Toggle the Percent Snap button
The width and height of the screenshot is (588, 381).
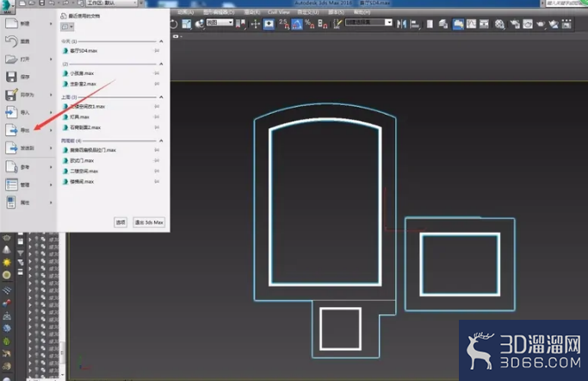pos(309,24)
